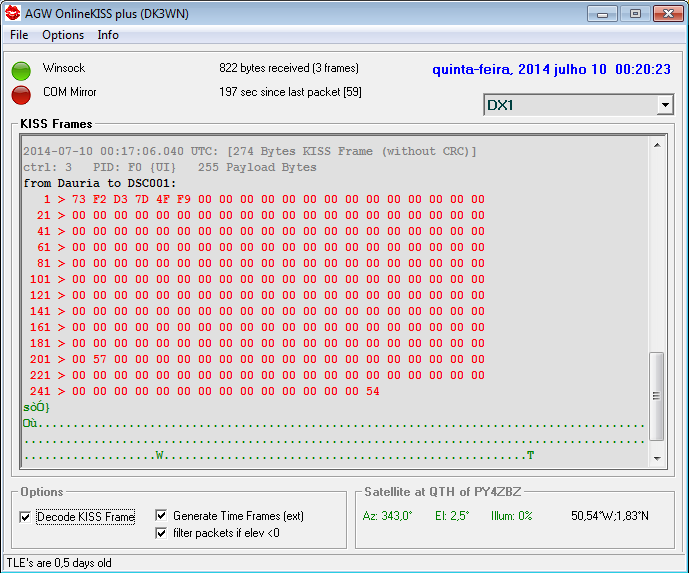Click the scroll up arrow in KISS Frames
This screenshot has width=689, height=573.
pyautogui.click(x=657, y=146)
